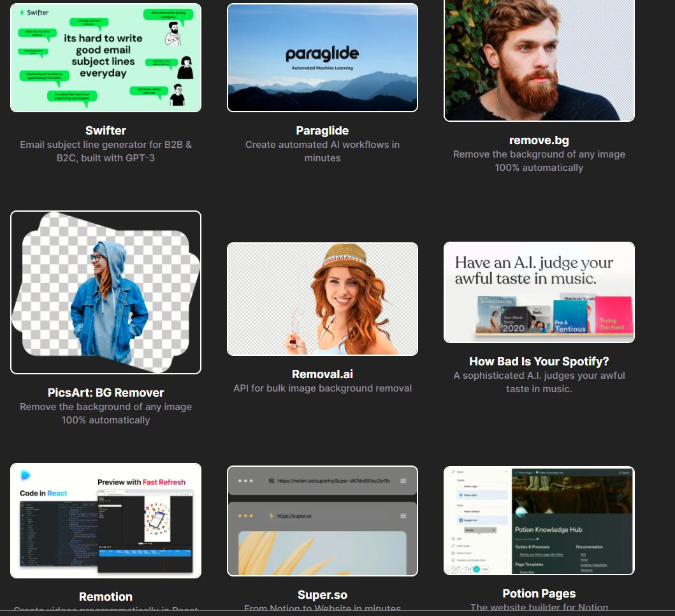
Task: Click the Swifter lightning bolt logo icon
Action: coord(22,13)
